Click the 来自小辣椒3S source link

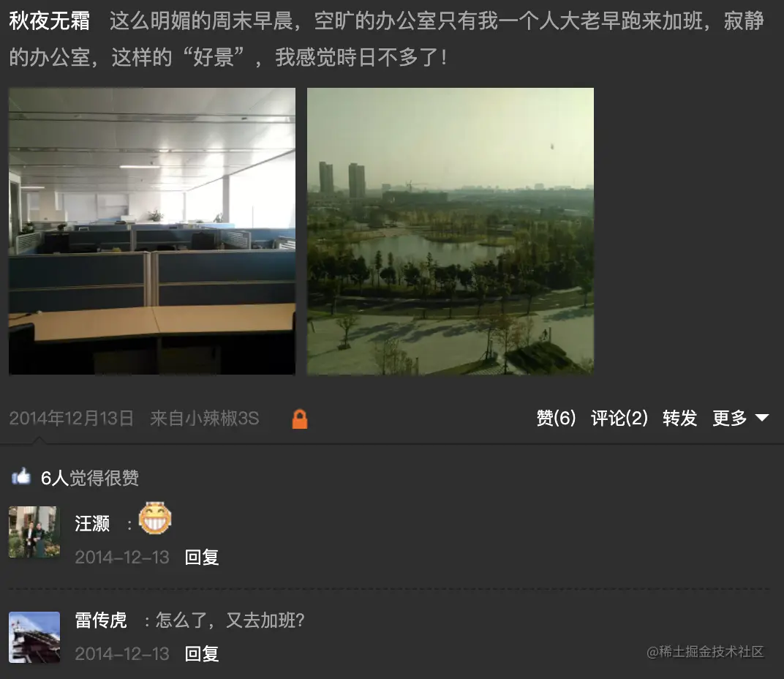[205, 419]
